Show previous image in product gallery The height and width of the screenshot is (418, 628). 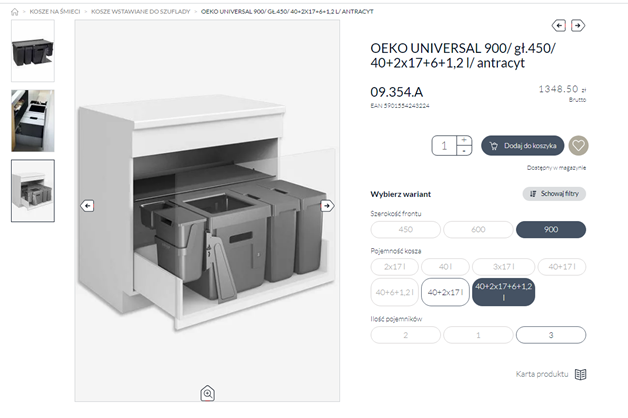click(x=87, y=205)
